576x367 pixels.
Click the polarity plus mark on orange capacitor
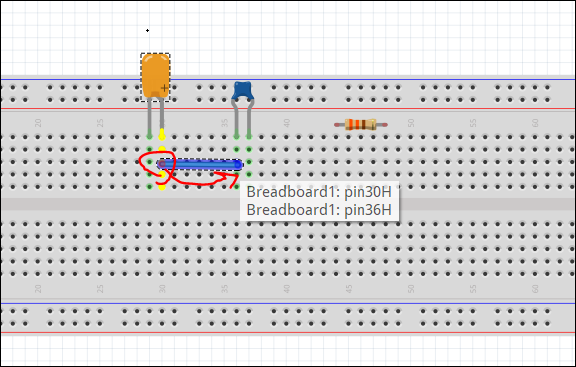coord(165,88)
